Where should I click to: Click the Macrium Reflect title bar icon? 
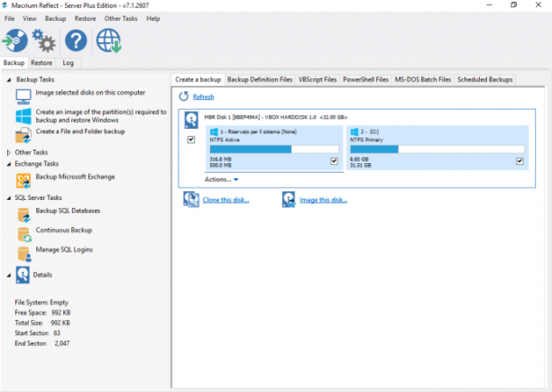[x=5, y=5]
